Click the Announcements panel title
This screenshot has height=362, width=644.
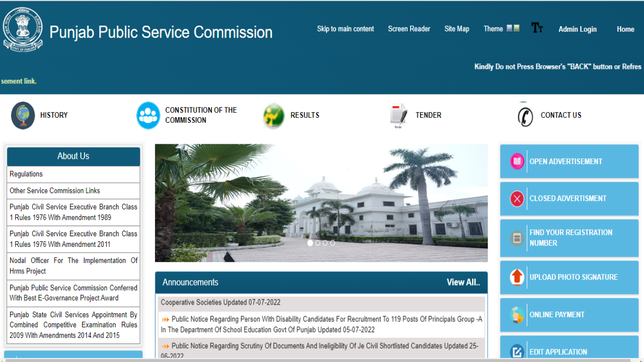point(190,283)
